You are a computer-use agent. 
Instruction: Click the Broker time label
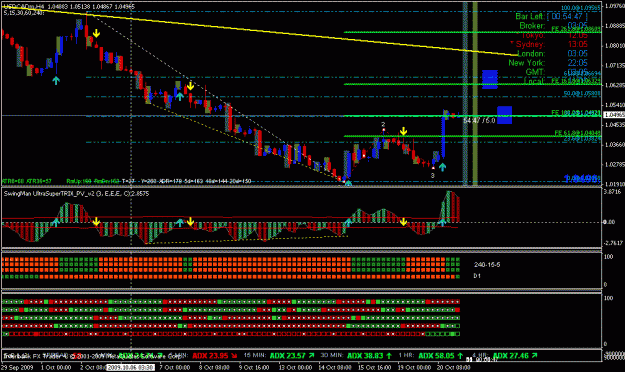coord(532,26)
